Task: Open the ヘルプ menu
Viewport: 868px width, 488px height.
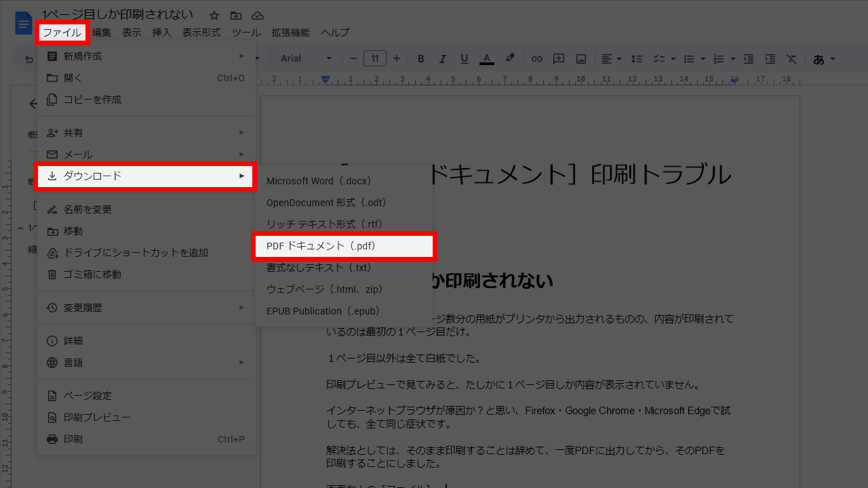Action: 335,33
